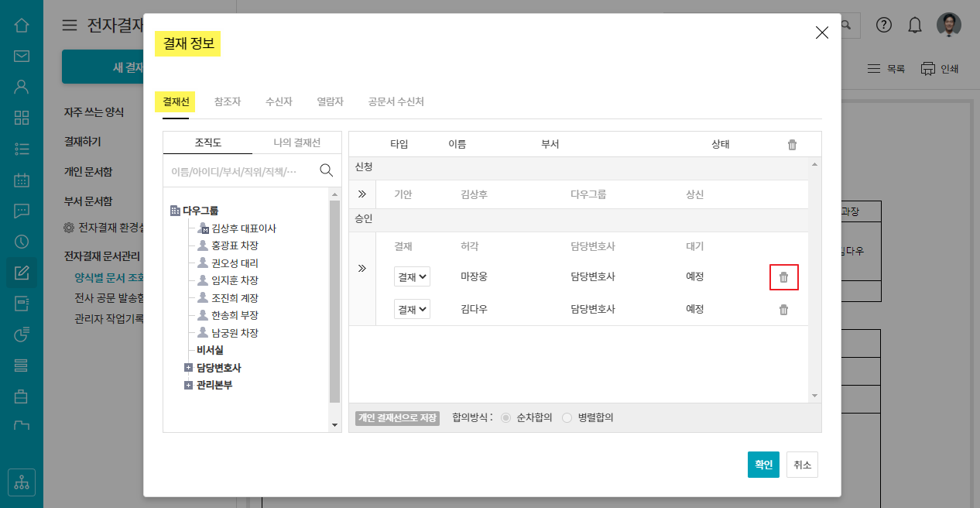Delete 마장웅 from the approval line
Image resolution: width=980 pixels, height=508 pixels.
click(783, 277)
